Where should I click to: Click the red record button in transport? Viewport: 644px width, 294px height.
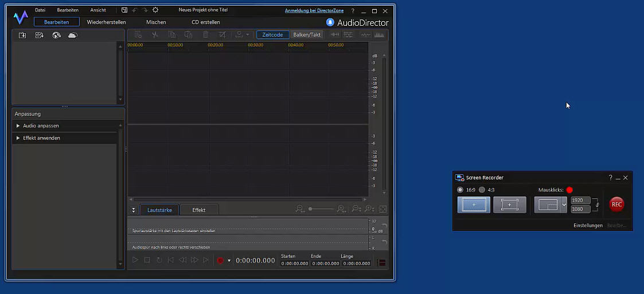coord(220,260)
